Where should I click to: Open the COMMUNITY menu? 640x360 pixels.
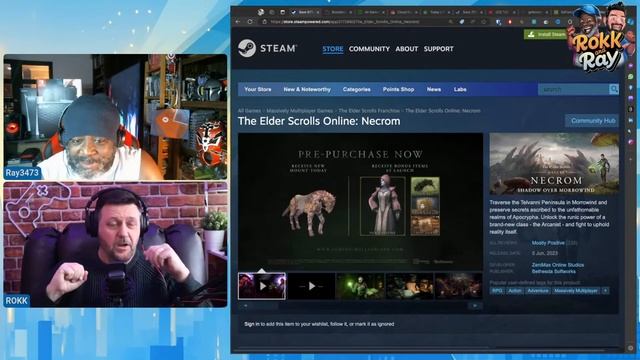(x=369, y=49)
